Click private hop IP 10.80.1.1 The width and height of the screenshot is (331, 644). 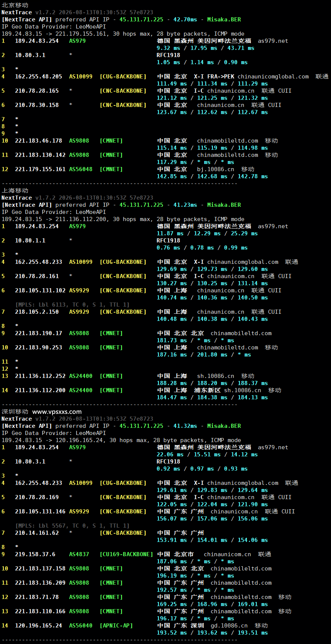coord(30,241)
